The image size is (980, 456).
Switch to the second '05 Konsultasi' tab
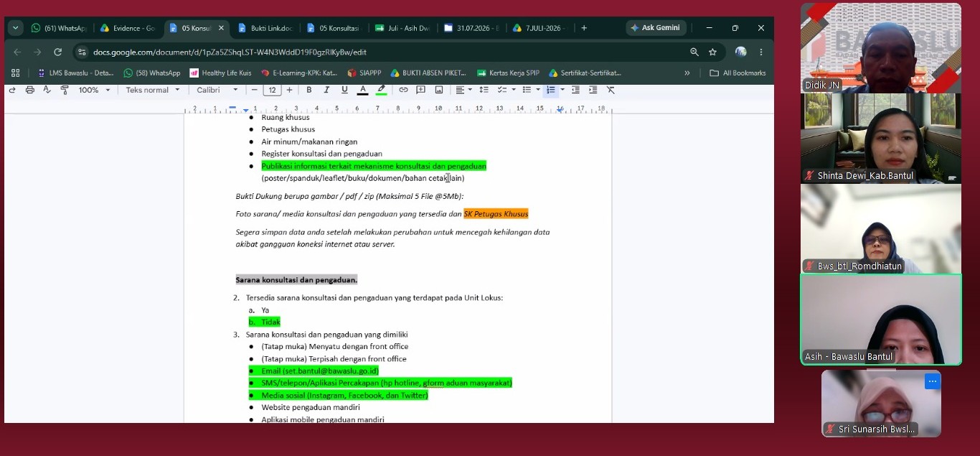pos(334,28)
